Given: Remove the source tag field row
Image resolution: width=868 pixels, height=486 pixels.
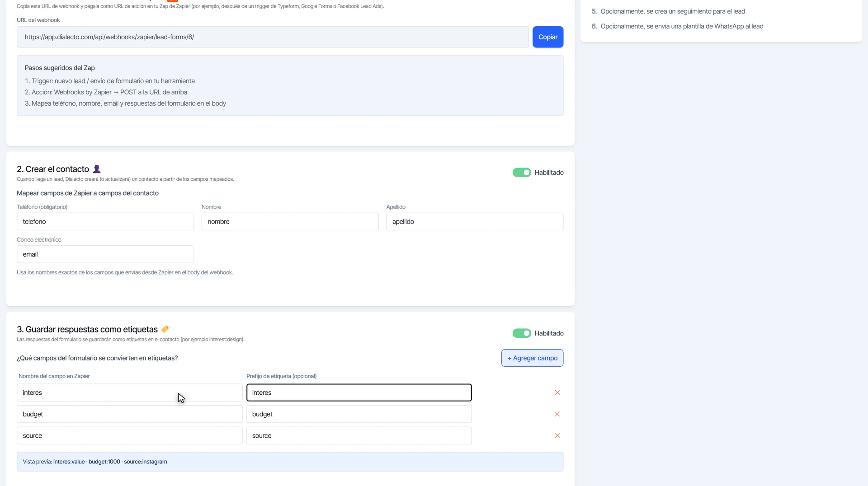Looking at the screenshot, I should [x=557, y=436].
